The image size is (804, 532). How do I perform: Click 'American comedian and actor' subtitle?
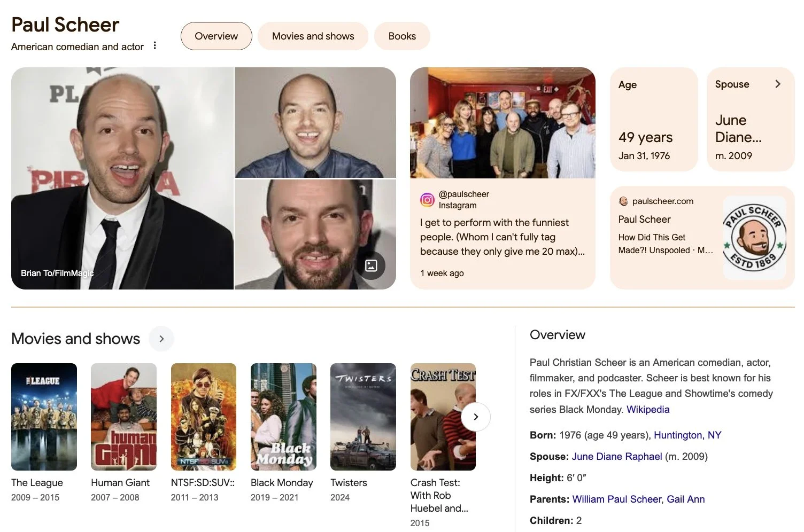pyautogui.click(x=78, y=46)
